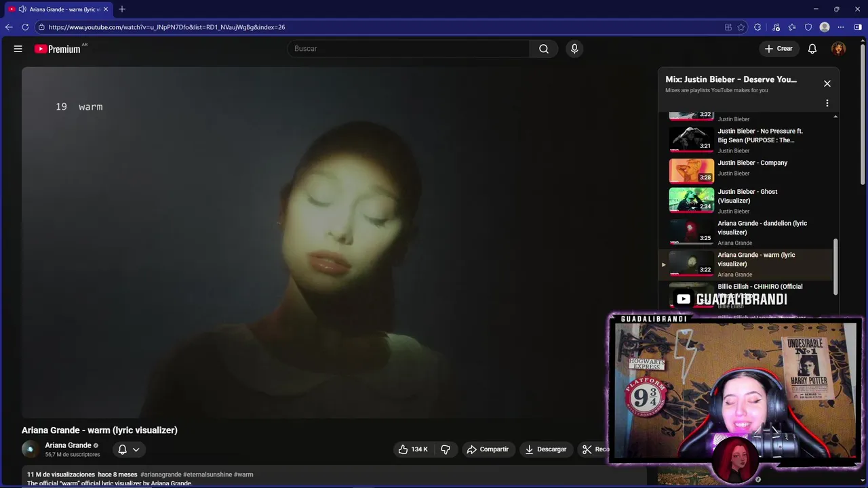The width and height of the screenshot is (868, 488).
Task: Start voice search with microphone icon
Action: [574, 49]
